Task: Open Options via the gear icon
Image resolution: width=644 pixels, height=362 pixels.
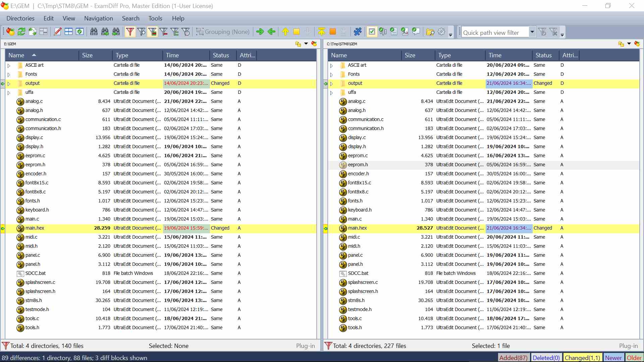Action: pyautogui.click(x=442, y=32)
